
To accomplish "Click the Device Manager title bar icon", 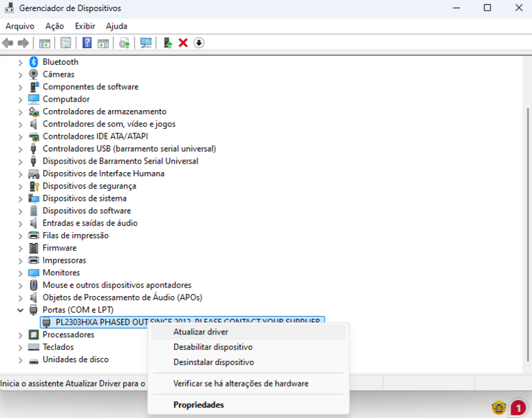I will (x=9, y=8).
